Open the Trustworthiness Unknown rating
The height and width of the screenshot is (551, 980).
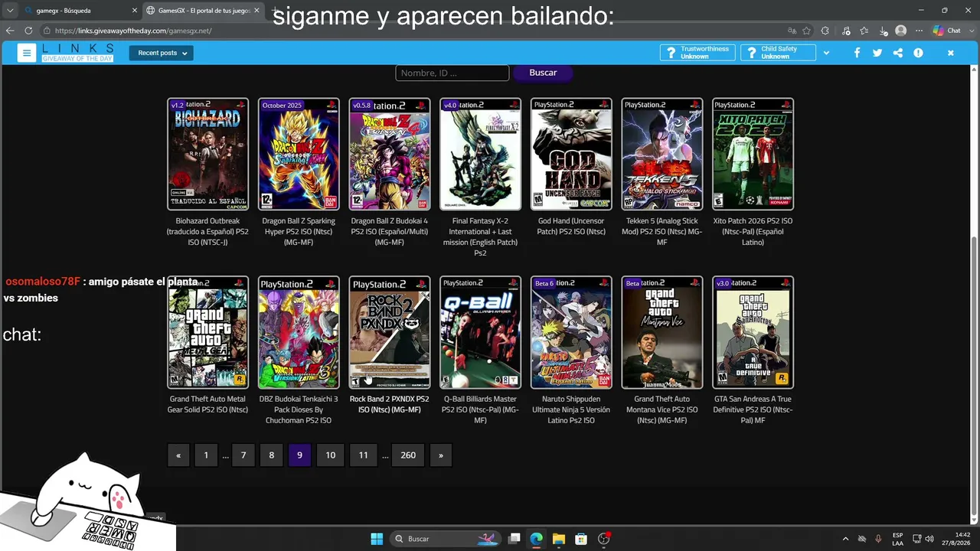click(697, 53)
